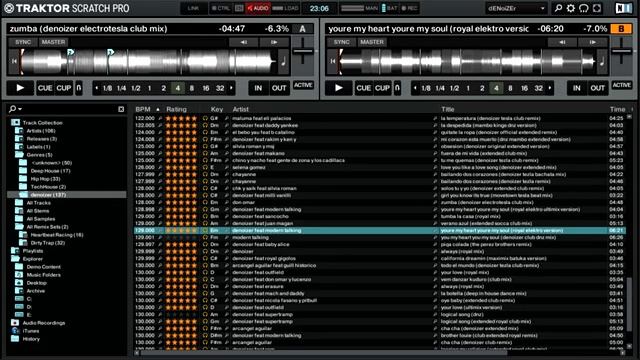Clear browser search with the X icon
The image size is (640, 360).
pos(121,109)
